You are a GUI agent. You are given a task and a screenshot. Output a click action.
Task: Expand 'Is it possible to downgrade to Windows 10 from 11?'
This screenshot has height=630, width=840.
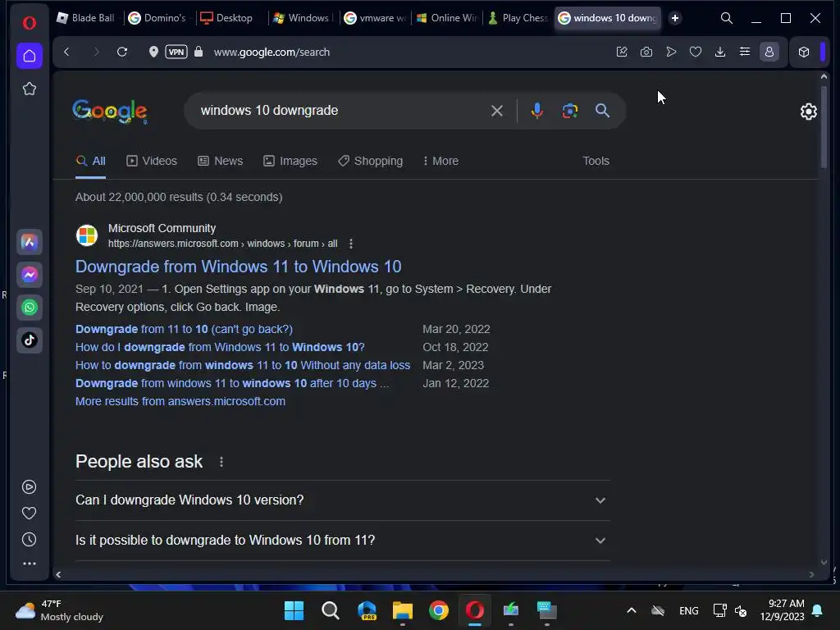click(x=343, y=541)
